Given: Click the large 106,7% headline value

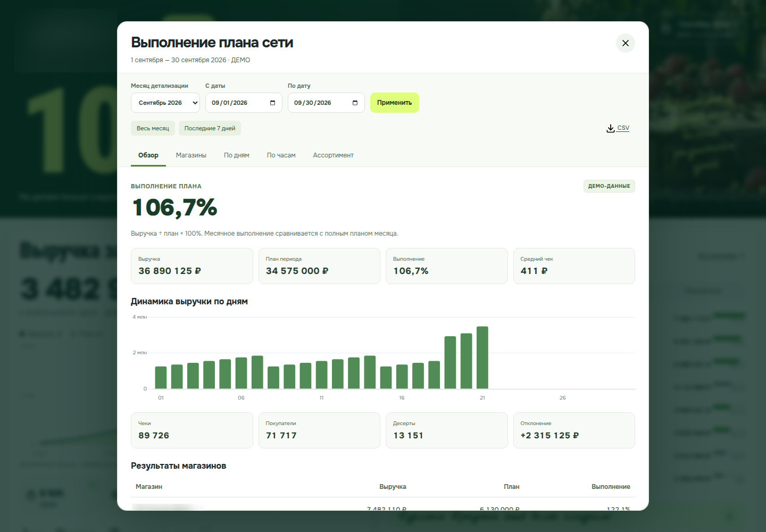Looking at the screenshot, I should (x=175, y=207).
